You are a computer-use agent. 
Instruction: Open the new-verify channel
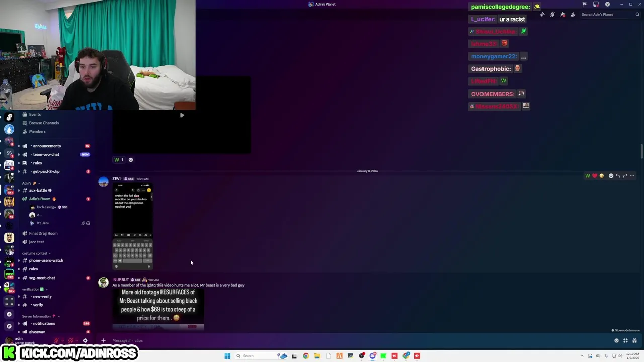[42, 296]
